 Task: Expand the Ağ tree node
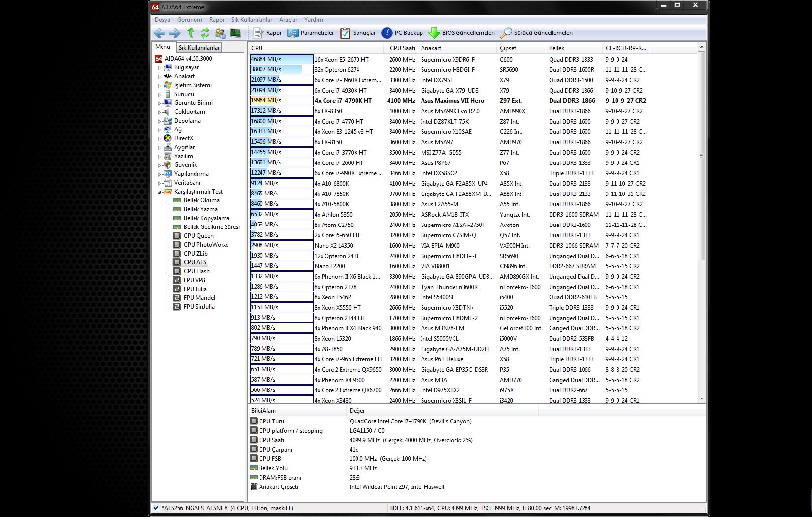[x=159, y=130]
